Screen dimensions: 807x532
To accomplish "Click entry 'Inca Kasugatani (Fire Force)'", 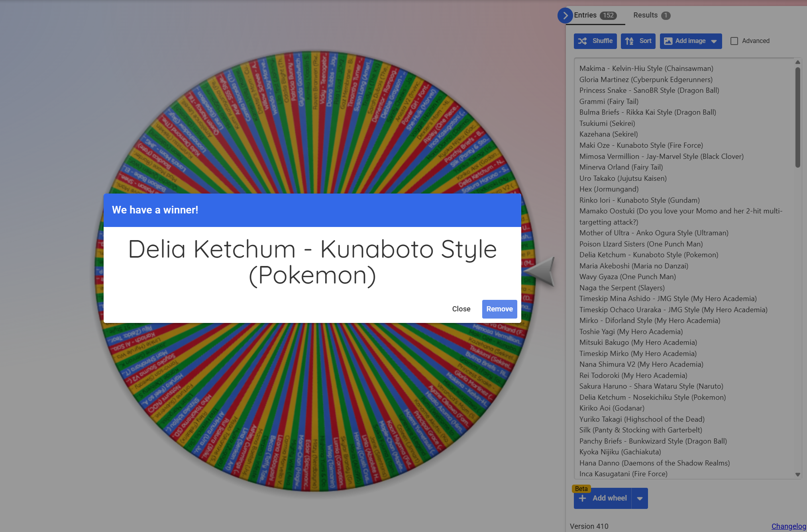I will [623, 474].
